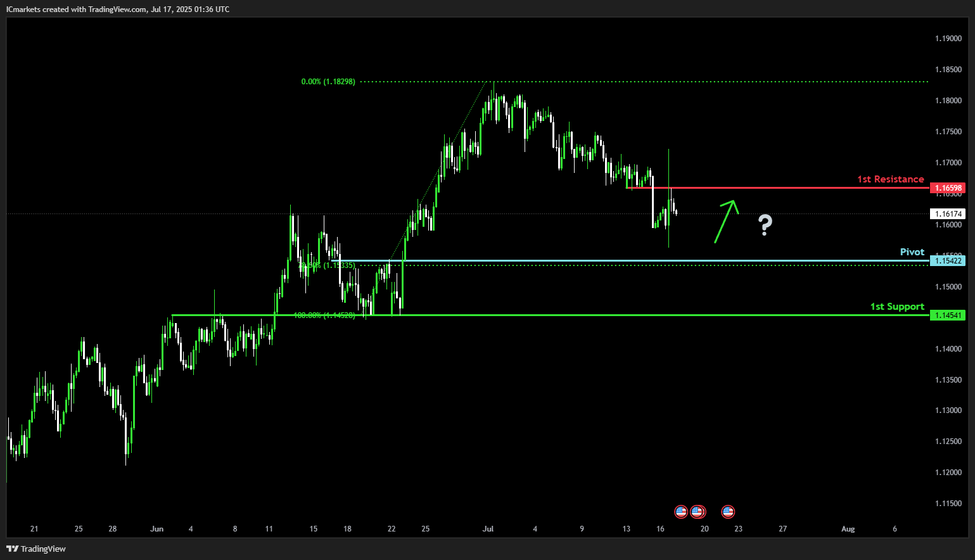
Task: Click the 1.13000 price axis label
Action: pyautogui.click(x=948, y=410)
